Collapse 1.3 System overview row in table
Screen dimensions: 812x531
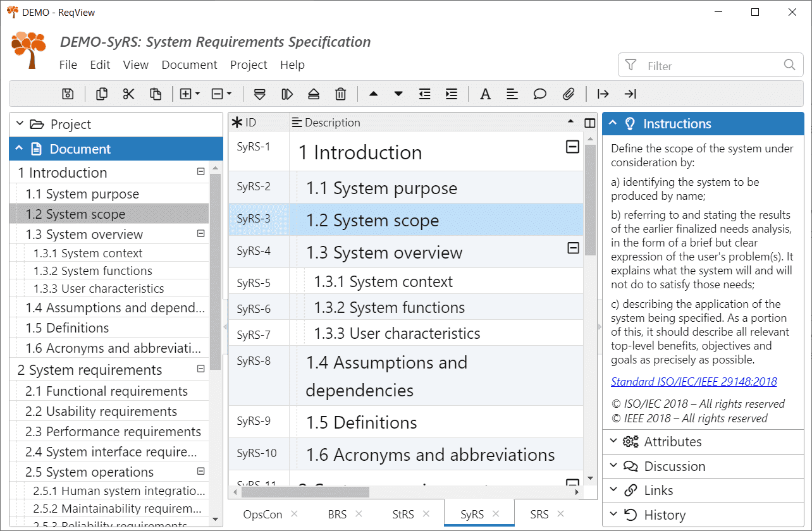click(573, 248)
